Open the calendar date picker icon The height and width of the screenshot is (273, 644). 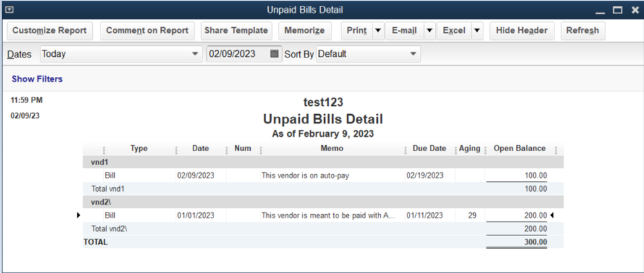pyautogui.click(x=275, y=54)
